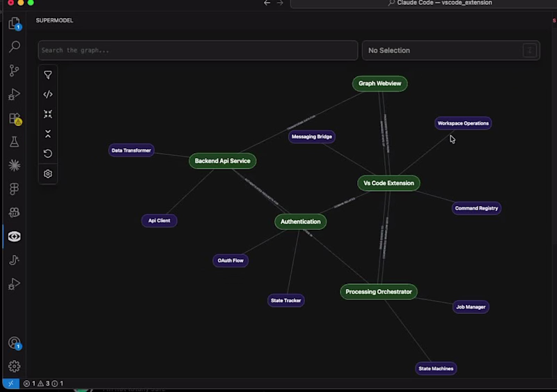Select the Api Client node
557x392 pixels.
click(159, 220)
